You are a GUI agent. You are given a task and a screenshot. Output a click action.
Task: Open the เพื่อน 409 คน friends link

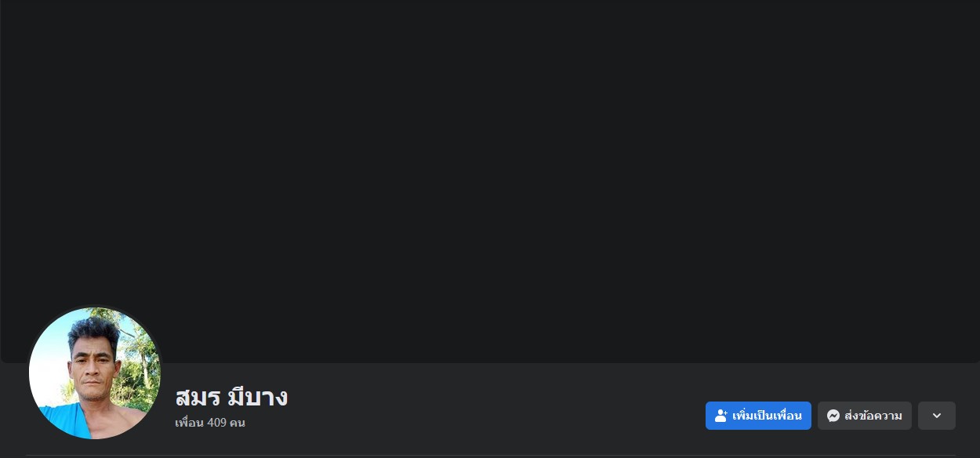tap(210, 423)
